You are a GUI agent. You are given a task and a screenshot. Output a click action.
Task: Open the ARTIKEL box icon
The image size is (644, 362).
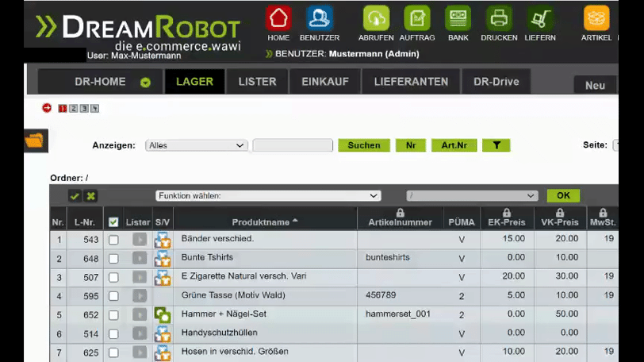click(x=596, y=18)
